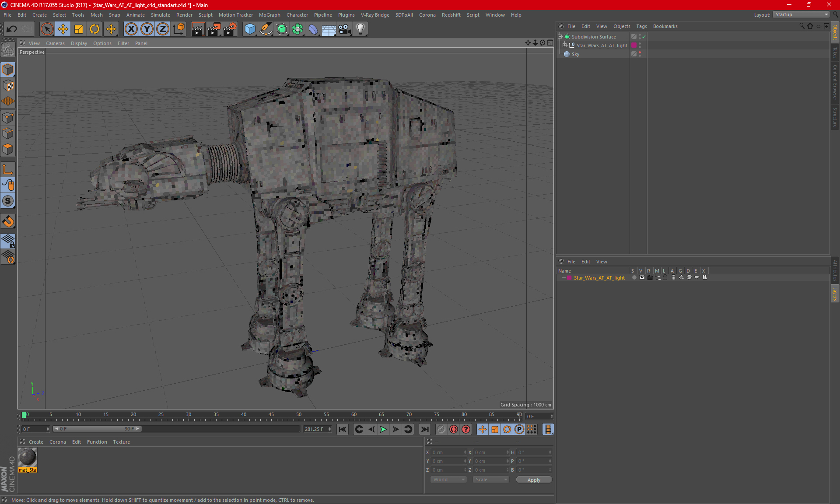Viewport: 840px width, 504px height.
Task: Click the timeline range preview slider bar
Action: (x=97, y=429)
